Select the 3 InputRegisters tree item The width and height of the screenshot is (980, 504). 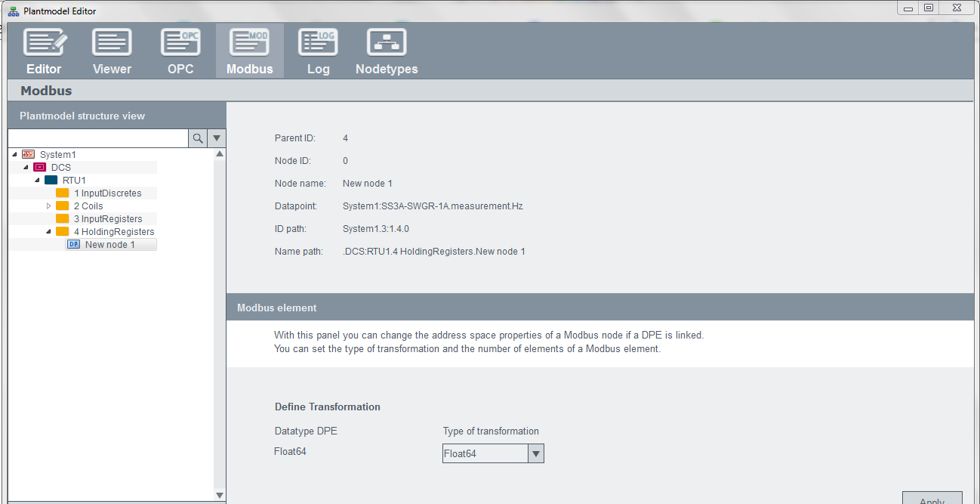tap(107, 219)
